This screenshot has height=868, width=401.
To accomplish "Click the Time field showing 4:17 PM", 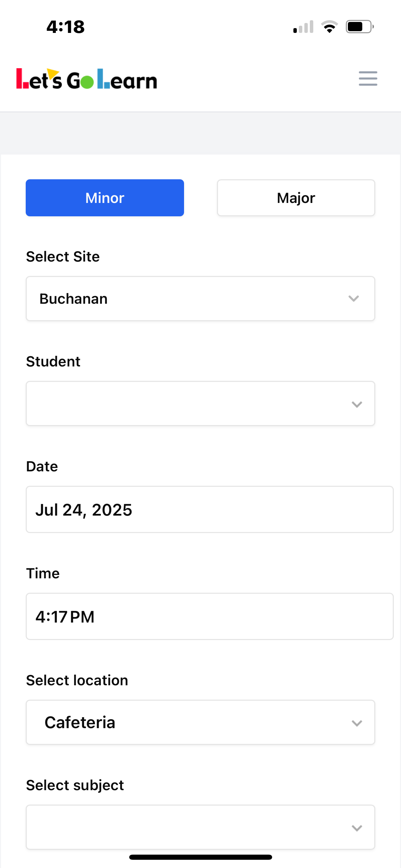I will click(209, 616).
